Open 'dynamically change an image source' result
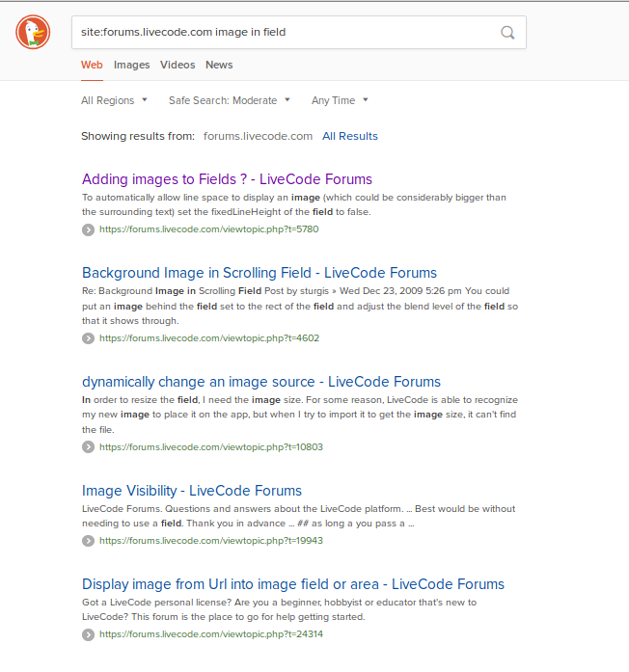This screenshot has width=629, height=672. click(261, 382)
